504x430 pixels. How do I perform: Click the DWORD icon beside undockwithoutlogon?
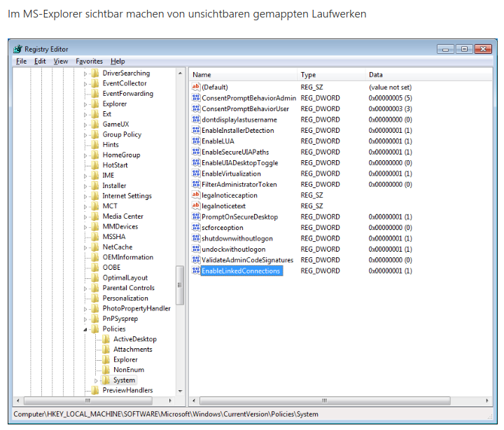tap(196, 249)
